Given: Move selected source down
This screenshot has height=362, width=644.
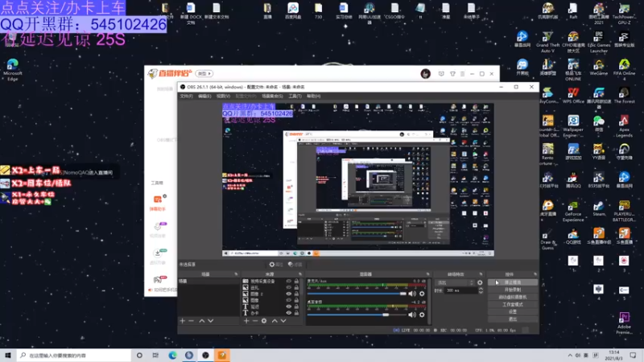Looking at the screenshot, I should [283, 321].
